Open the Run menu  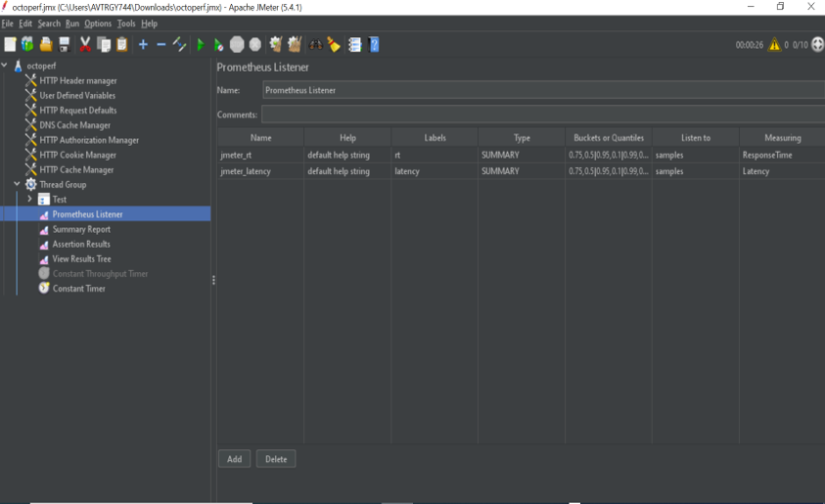click(x=72, y=23)
